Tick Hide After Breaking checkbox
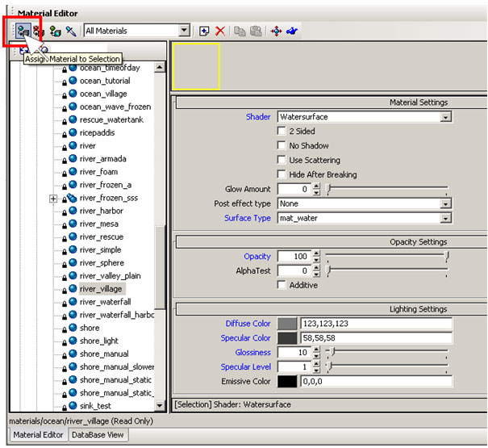 click(x=282, y=174)
